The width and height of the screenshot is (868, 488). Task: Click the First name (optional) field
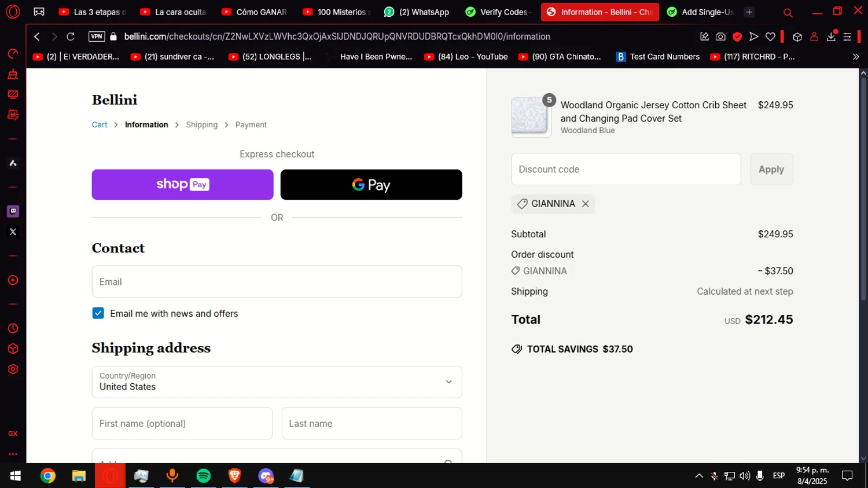(x=182, y=423)
